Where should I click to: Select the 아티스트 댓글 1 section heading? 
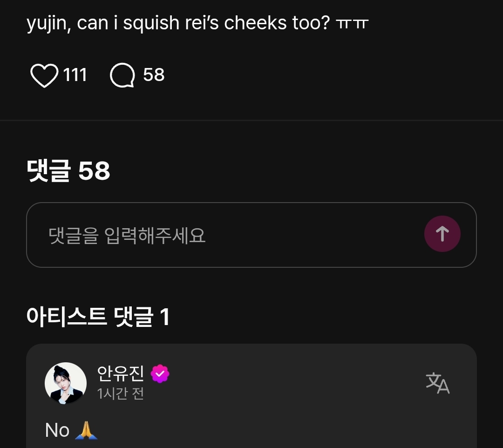tap(98, 317)
